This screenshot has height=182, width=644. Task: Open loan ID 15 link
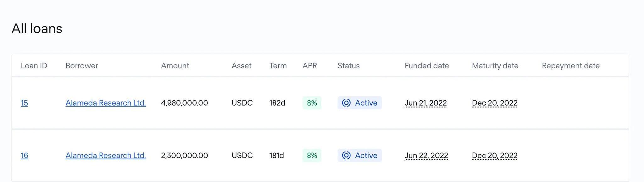click(x=24, y=103)
